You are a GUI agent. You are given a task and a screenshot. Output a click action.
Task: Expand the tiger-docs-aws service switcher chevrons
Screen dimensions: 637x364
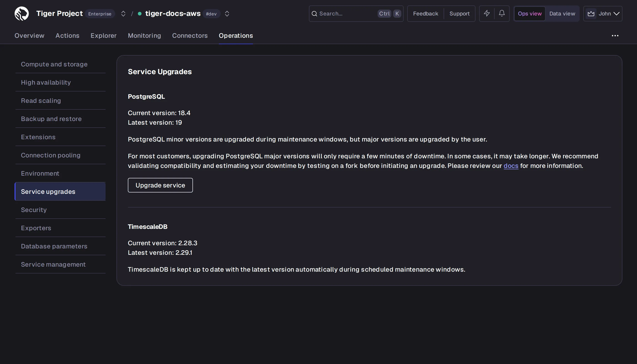[x=227, y=13]
